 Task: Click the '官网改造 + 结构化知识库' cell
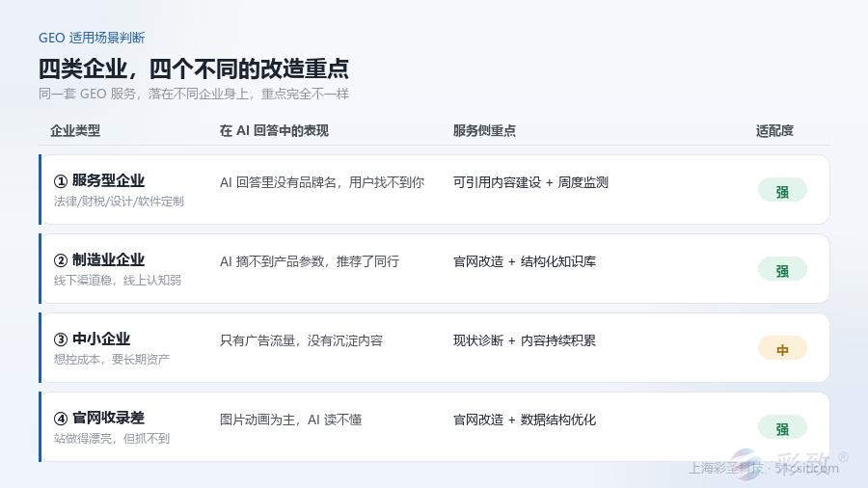coord(525,261)
